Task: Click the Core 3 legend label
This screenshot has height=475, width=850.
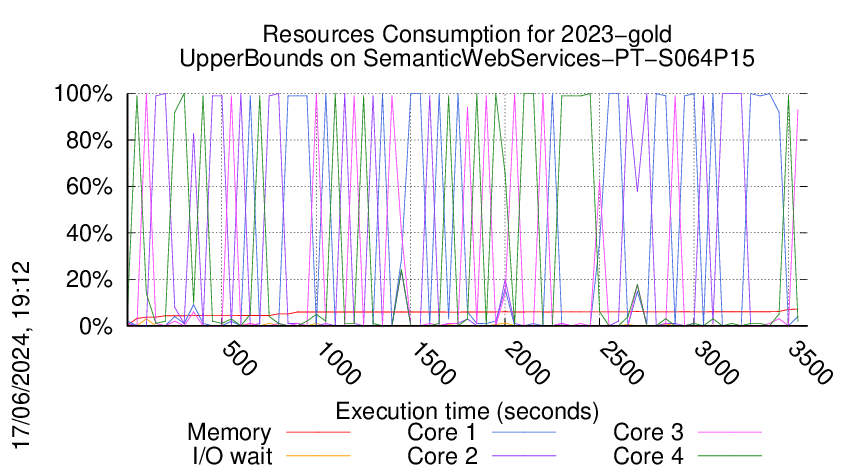Action: coord(648,432)
